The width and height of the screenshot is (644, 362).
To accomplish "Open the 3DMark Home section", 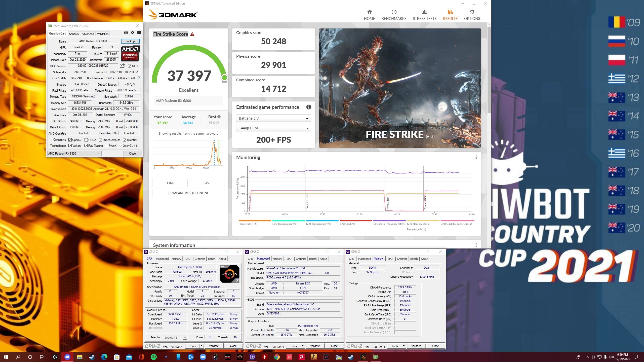I will tap(369, 15).
